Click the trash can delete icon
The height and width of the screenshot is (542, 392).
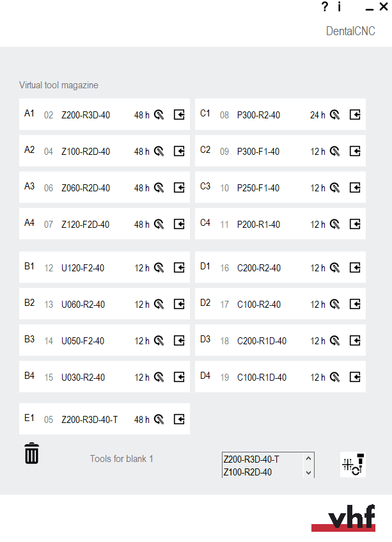pos(31,453)
